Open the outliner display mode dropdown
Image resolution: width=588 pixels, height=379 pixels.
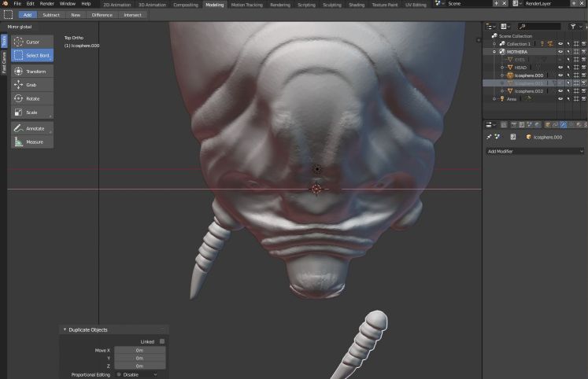point(505,26)
